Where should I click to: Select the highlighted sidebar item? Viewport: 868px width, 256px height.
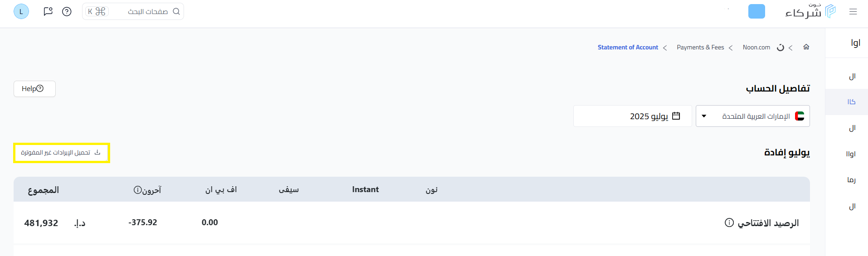point(851,102)
